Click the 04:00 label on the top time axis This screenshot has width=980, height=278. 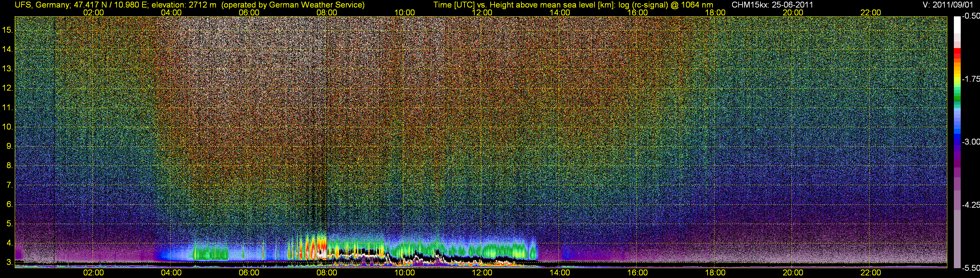[171, 12]
